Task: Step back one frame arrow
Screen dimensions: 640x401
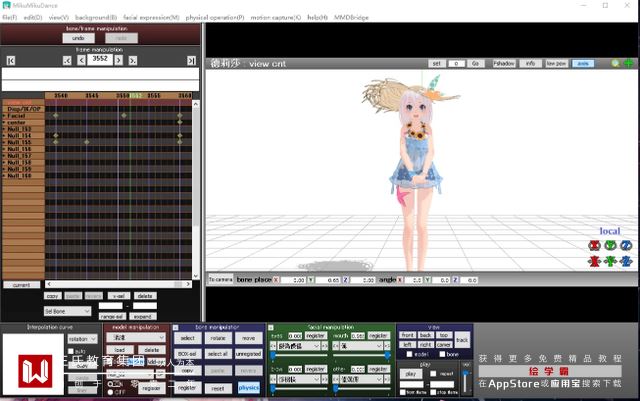Action: click(82, 60)
